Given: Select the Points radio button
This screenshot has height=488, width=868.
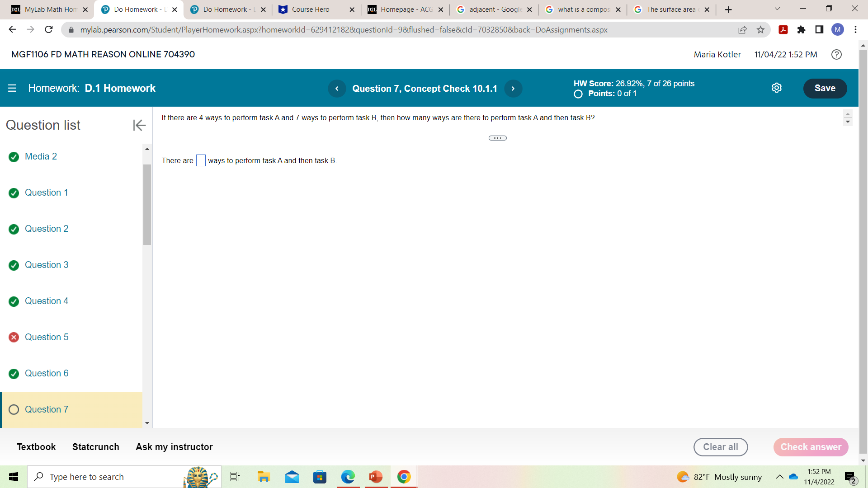Looking at the screenshot, I should pos(578,94).
